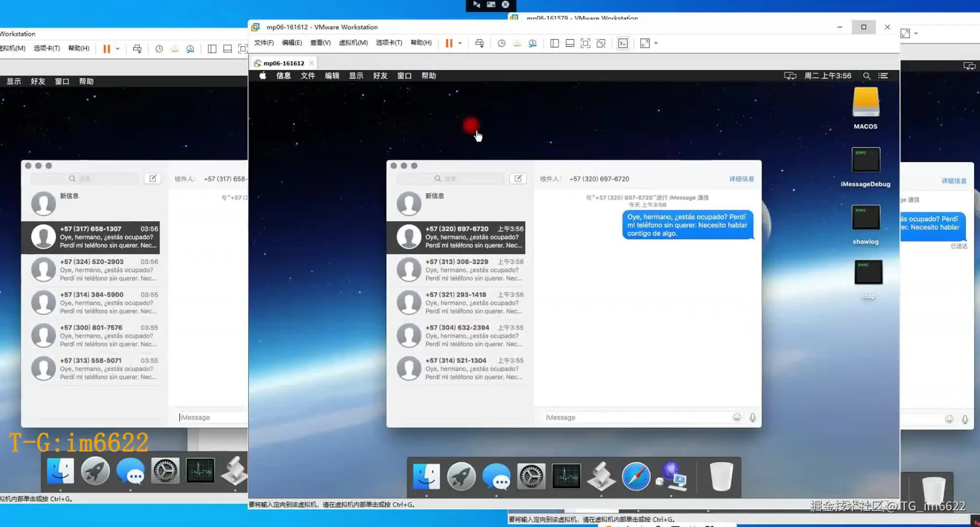
Task: Toggle the VMware console view icon
Action: [623, 43]
